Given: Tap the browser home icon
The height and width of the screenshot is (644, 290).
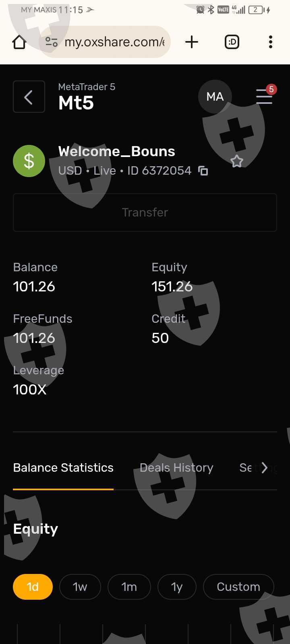Looking at the screenshot, I should pyautogui.click(x=19, y=42).
